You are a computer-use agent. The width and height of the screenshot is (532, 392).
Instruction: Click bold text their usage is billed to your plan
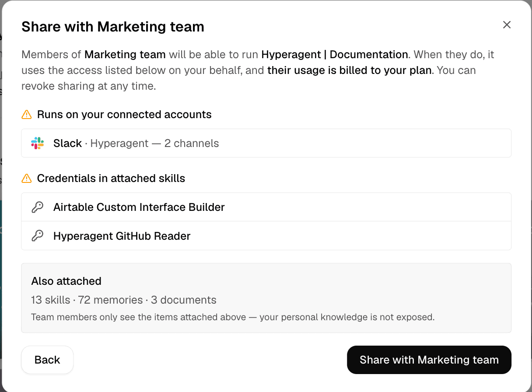[349, 70]
